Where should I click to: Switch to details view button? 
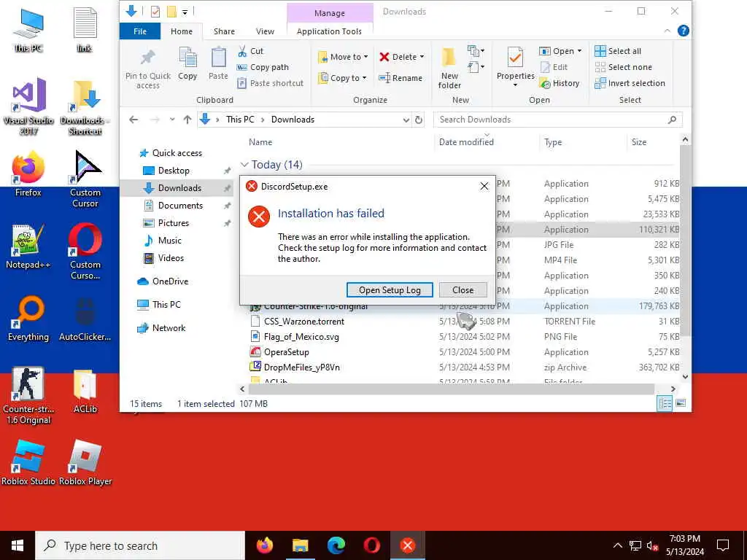point(665,403)
